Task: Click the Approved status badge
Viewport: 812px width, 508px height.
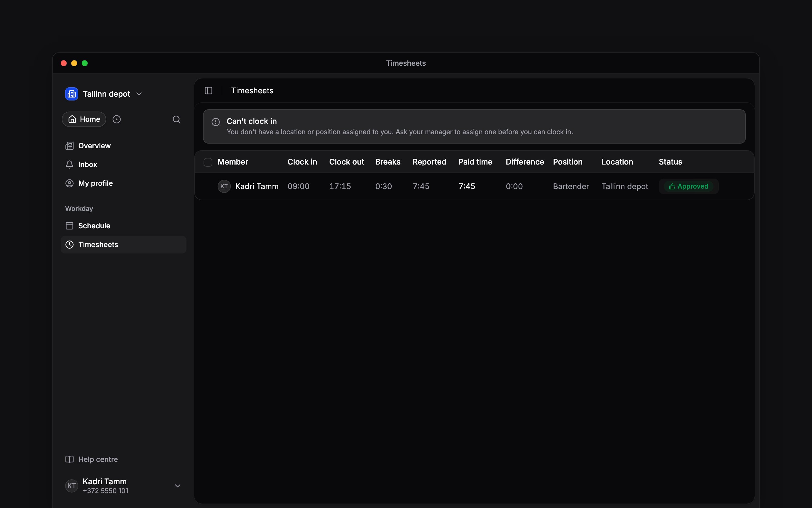Action: 688,186
